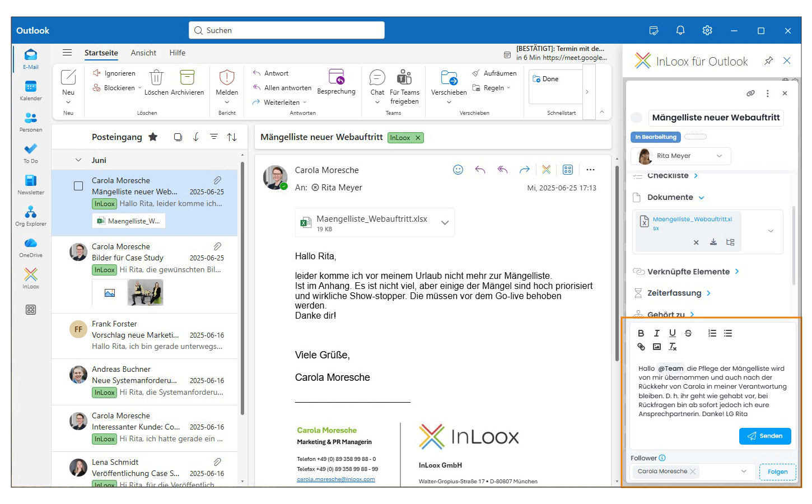Insert a numbered list in comment
Screen dimensions: 812x504
(x=712, y=333)
